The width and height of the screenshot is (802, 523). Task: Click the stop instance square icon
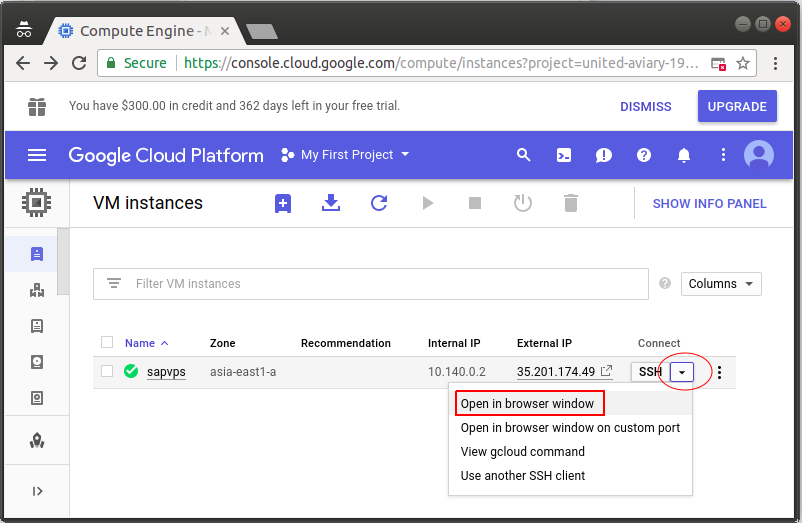(x=475, y=203)
